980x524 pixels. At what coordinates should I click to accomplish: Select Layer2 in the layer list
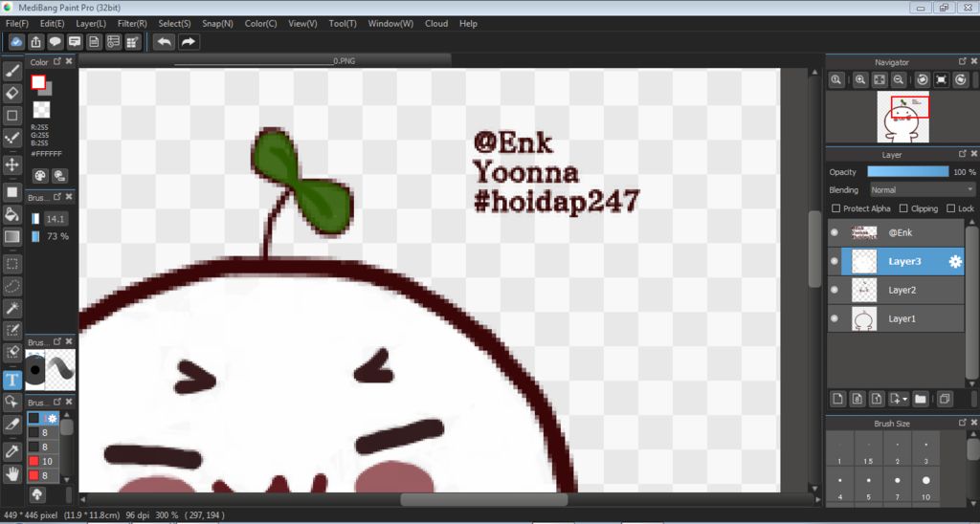coord(896,290)
